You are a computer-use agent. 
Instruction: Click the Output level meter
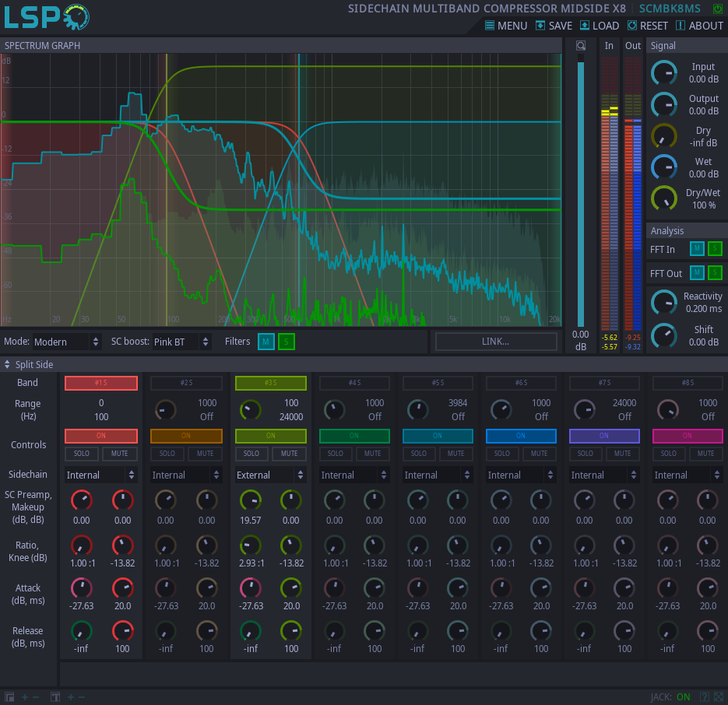[632, 194]
